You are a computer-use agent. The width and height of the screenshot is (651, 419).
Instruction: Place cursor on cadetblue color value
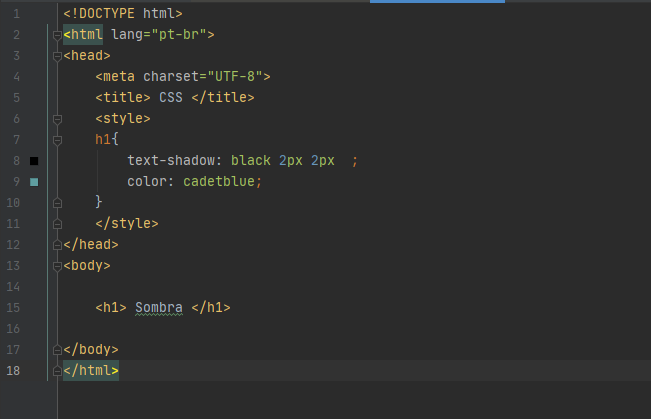coord(219,181)
